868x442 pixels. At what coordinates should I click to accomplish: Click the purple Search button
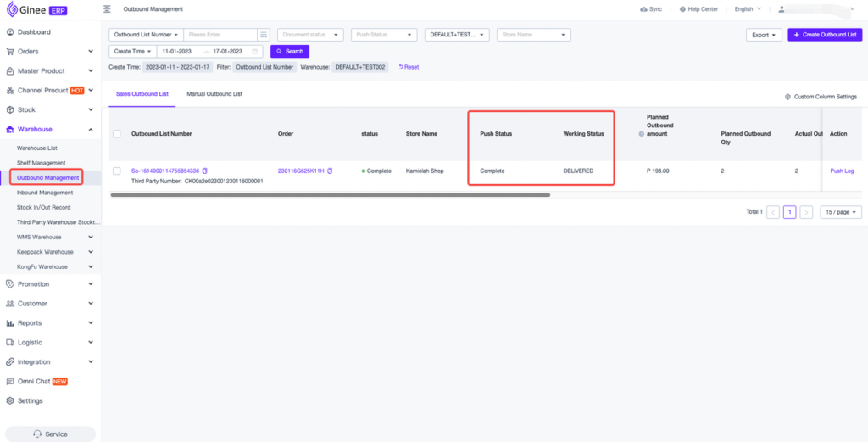[290, 52]
